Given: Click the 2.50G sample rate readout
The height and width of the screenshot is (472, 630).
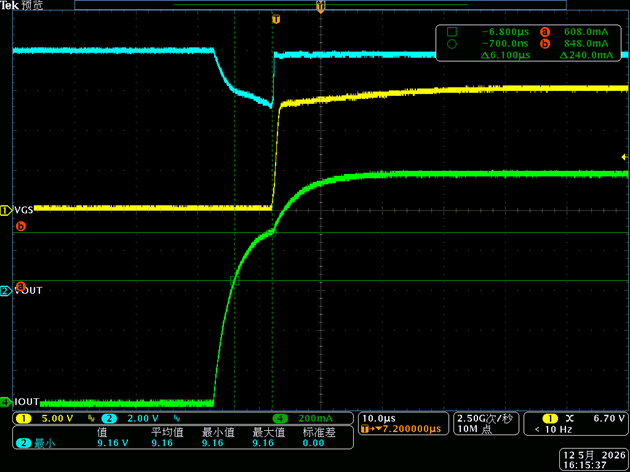Looking at the screenshot, I should pyautogui.click(x=485, y=419).
